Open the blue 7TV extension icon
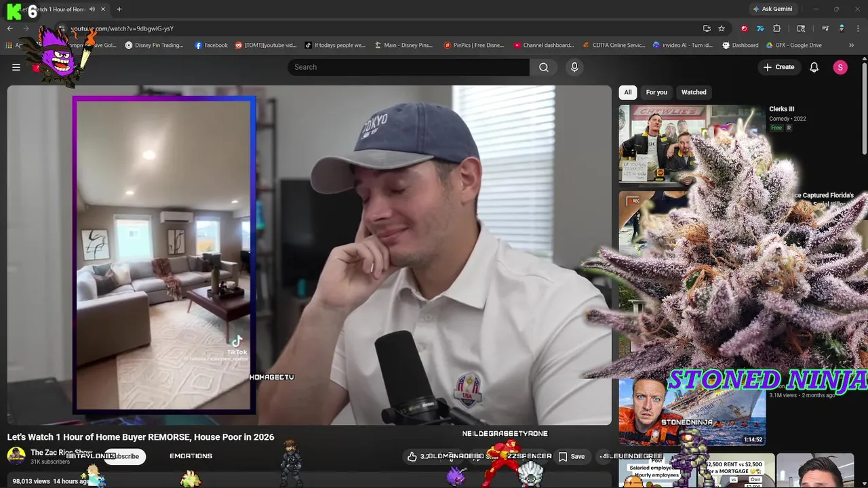The image size is (868, 488). [760, 28]
